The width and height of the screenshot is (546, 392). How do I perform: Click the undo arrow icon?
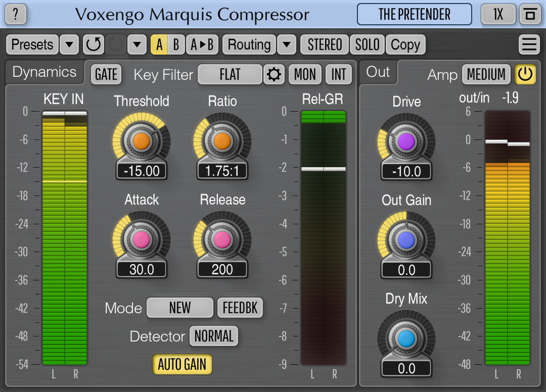coord(94,45)
